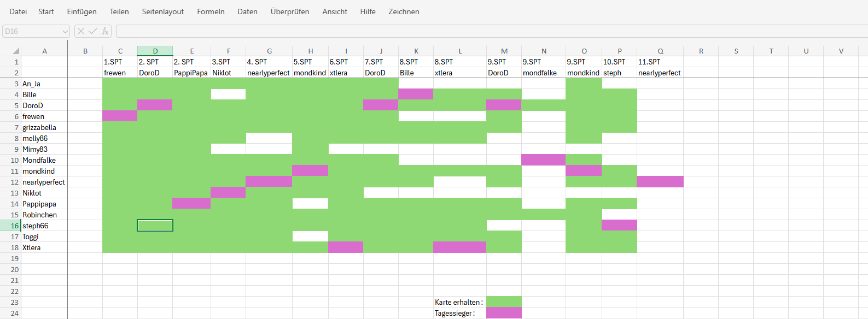This screenshot has height=319, width=868.
Task: Select the Seitenlayout tab
Action: (x=162, y=11)
